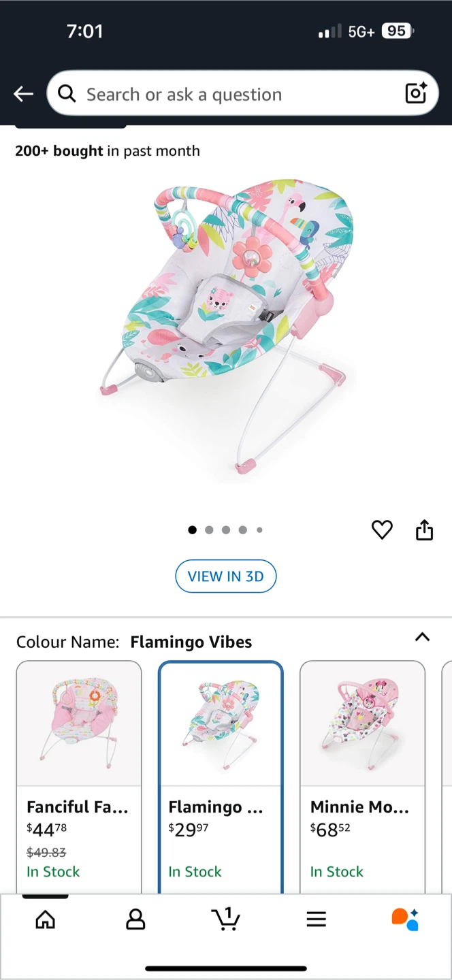Go to Home tab
This screenshot has width=452, height=980.
45,919
